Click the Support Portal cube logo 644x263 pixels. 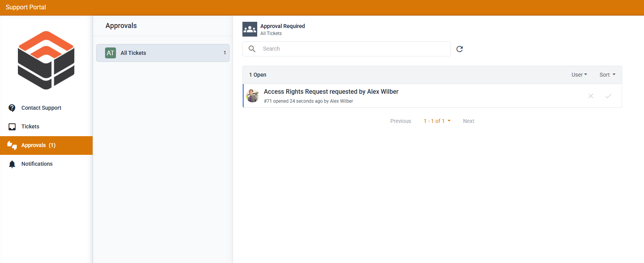[x=46, y=60]
